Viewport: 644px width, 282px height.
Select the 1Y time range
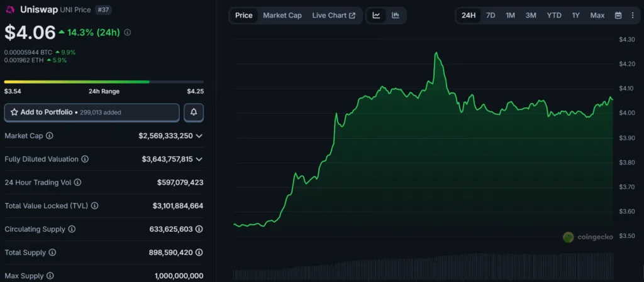coord(576,16)
